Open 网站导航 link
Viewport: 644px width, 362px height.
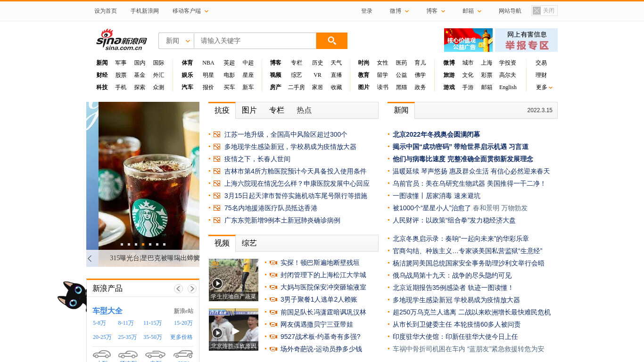(510, 11)
